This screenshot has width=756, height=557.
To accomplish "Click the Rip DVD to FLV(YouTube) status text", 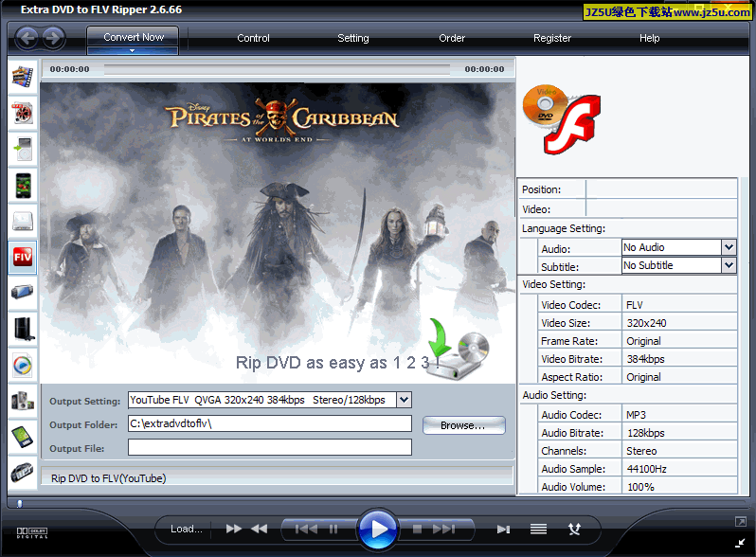I will [109, 478].
